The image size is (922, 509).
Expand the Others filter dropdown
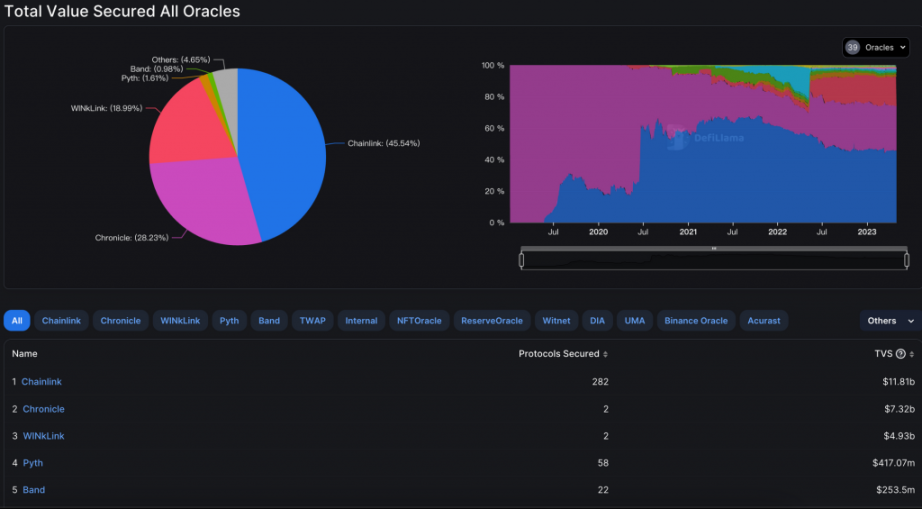click(890, 321)
